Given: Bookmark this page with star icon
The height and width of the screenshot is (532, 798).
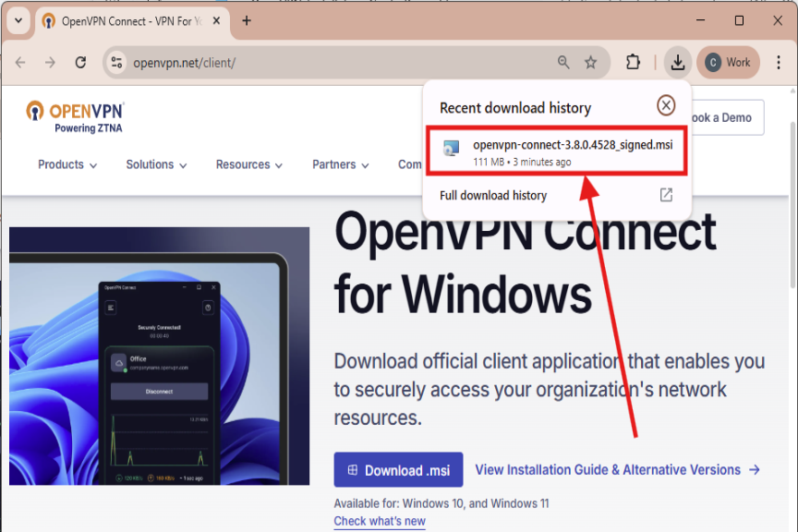Looking at the screenshot, I should pos(591,63).
